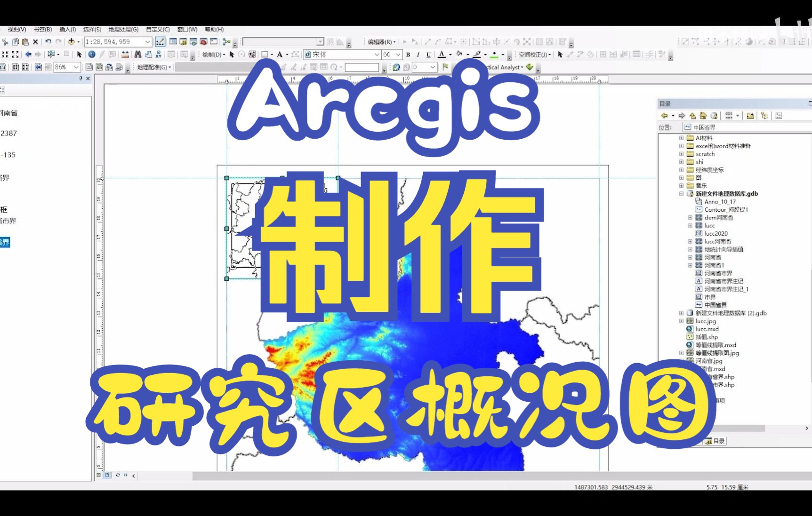Click the Delete X icon
812x516 pixels.
[35, 42]
